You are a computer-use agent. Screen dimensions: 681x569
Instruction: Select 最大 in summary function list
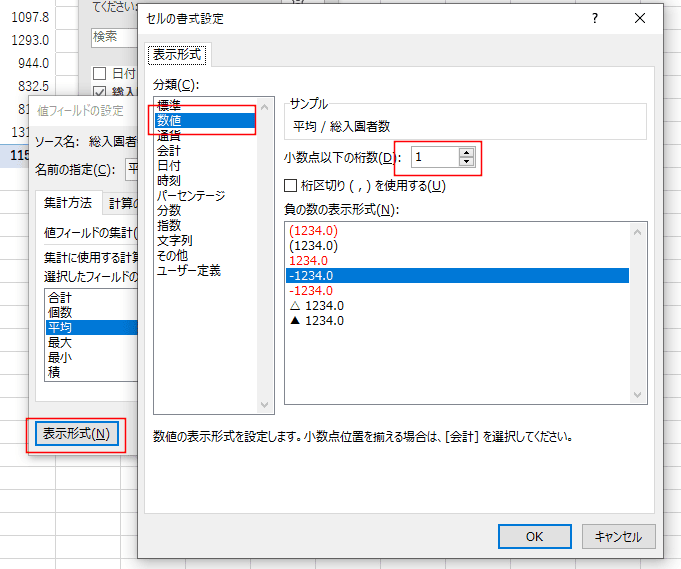pyautogui.click(x=60, y=342)
